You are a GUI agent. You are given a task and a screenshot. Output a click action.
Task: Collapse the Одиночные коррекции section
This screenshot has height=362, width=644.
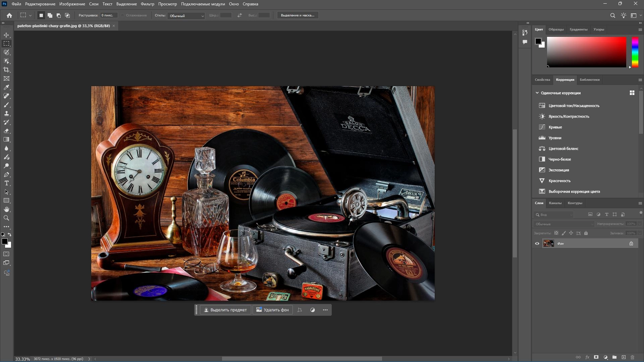click(x=537, y=93)
